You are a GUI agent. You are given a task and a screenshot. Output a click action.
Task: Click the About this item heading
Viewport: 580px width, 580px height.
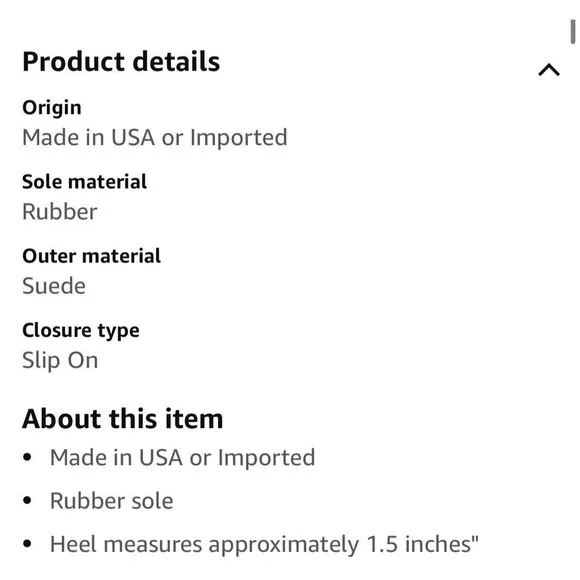click(122, 419)
